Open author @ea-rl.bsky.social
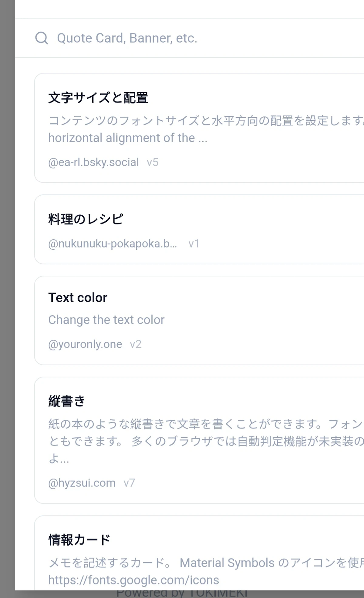This screenshot has width=364, height=598. pos(93,162)
